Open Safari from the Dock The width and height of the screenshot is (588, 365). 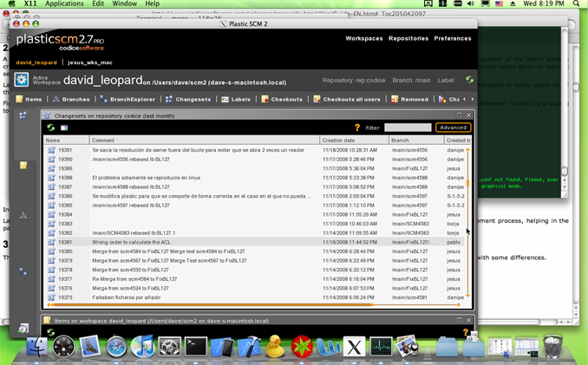click(116, 347)
